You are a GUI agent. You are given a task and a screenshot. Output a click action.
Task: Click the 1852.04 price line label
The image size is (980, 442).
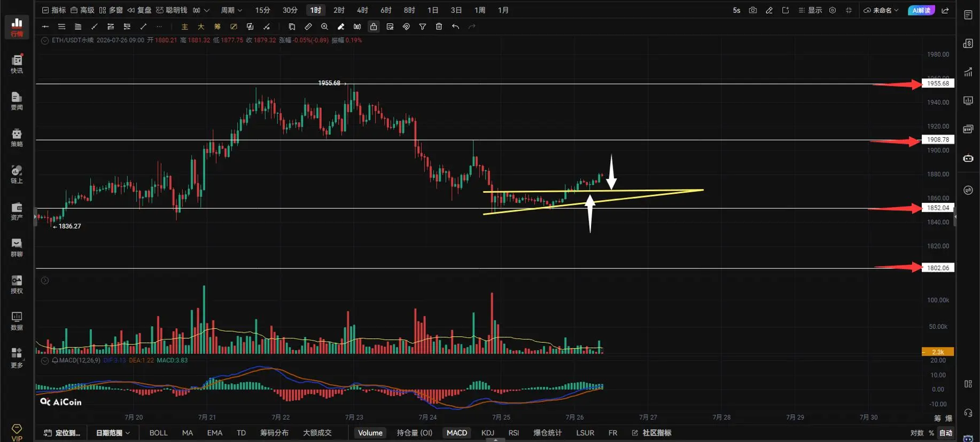click(x=938, y=208)
